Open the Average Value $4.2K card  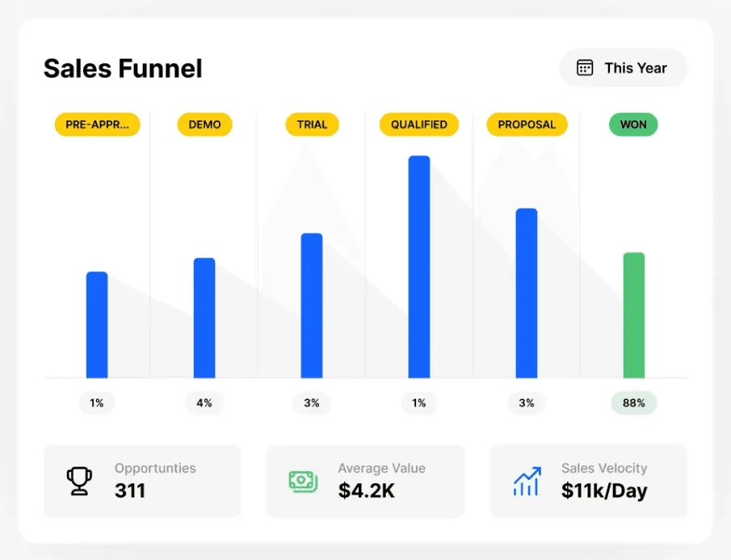(365, 481)
